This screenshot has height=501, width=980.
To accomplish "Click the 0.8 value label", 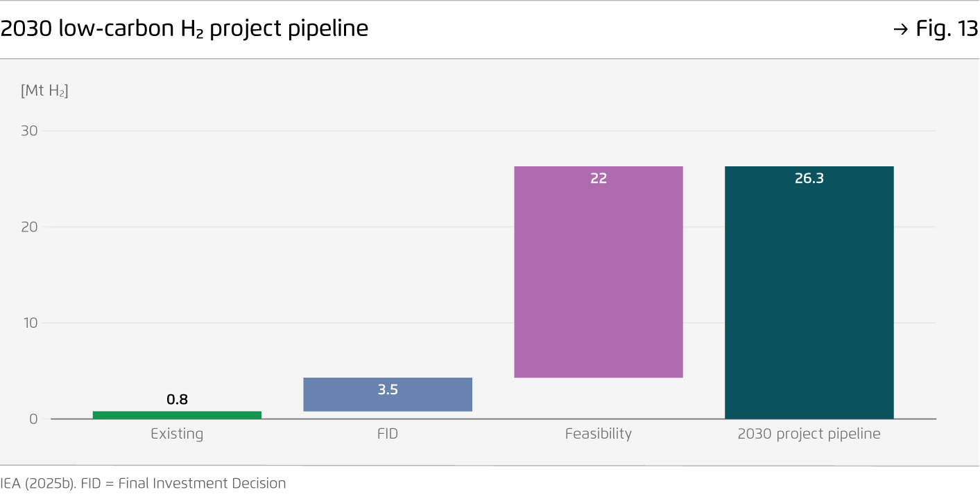I will coord(177,400).
